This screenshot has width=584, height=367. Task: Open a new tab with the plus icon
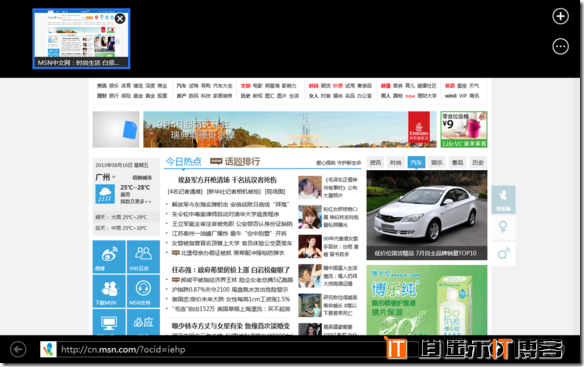coord(560,16)
